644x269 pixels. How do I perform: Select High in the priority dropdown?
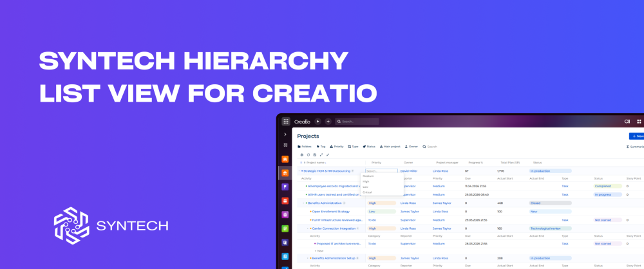click(x=366, y=181)
